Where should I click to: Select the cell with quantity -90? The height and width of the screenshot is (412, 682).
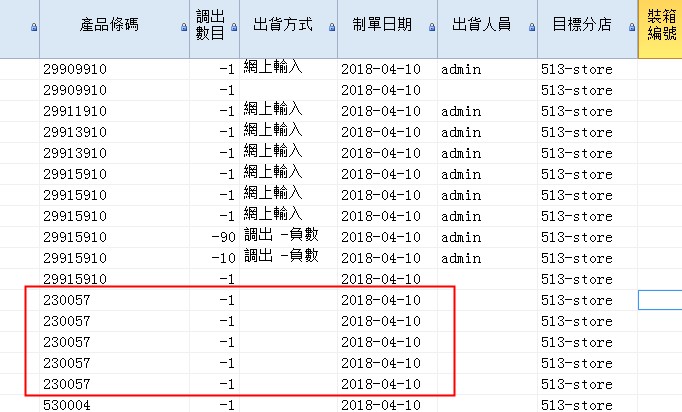coord(214,237)
